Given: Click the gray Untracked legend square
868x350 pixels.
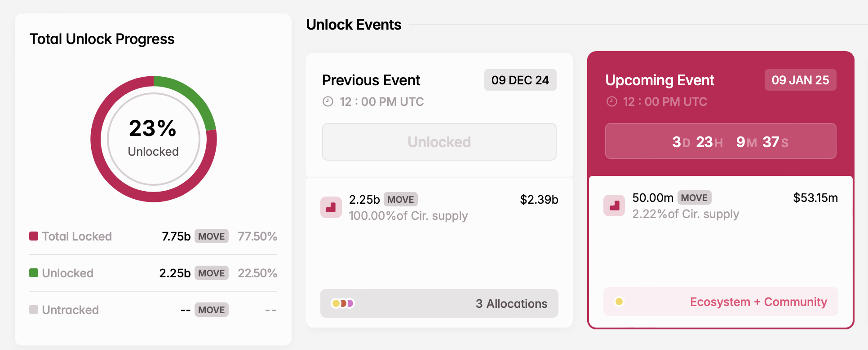Looking at the screenshot, I should (34, 310).
